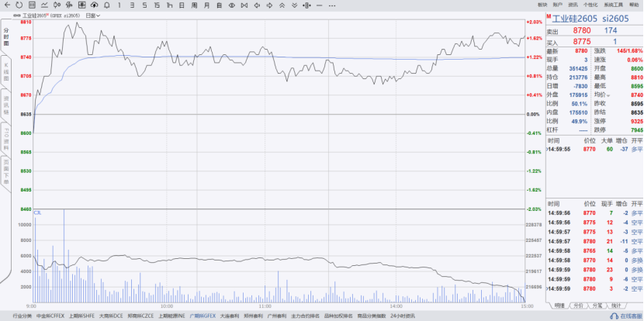Open the 个性化 menu
Viewport: 644px width, 321px height.
[590, 5]
